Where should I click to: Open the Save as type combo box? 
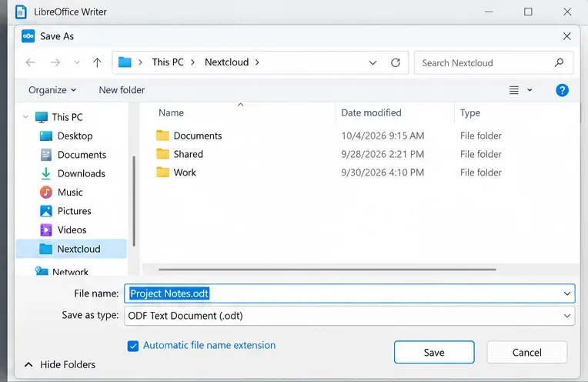click(x=349, y=316)
